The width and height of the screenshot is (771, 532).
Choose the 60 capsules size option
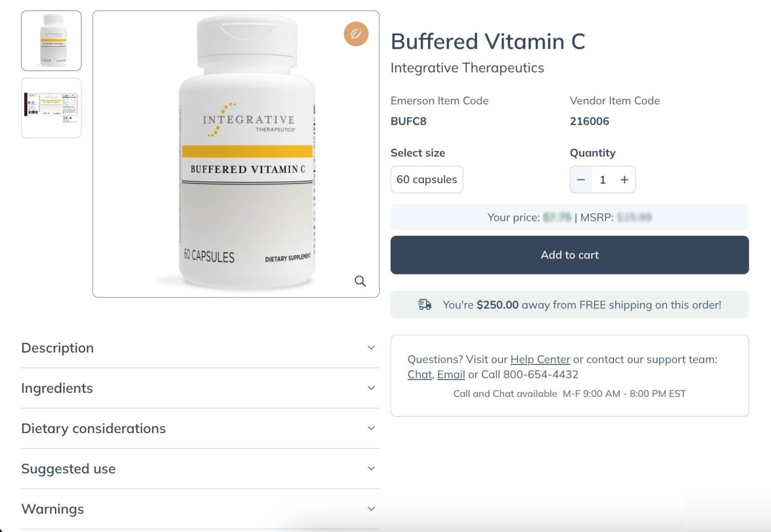click(427, 180)
